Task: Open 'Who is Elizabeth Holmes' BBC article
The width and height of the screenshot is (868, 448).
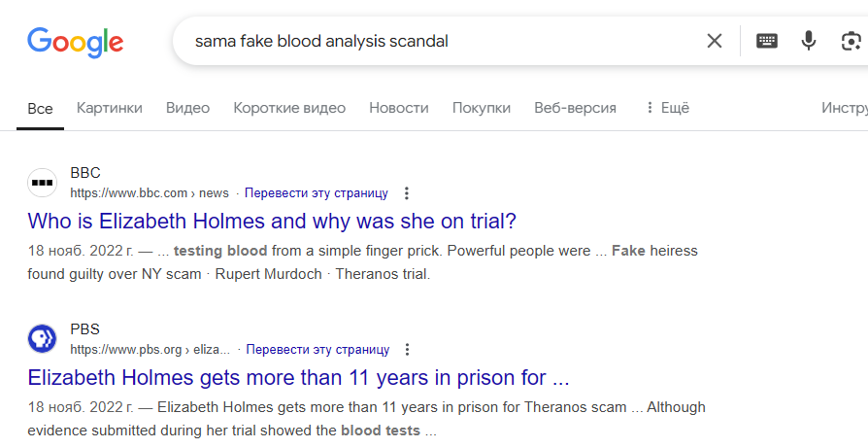Action: pyautogui.click(x=272, y=222)
